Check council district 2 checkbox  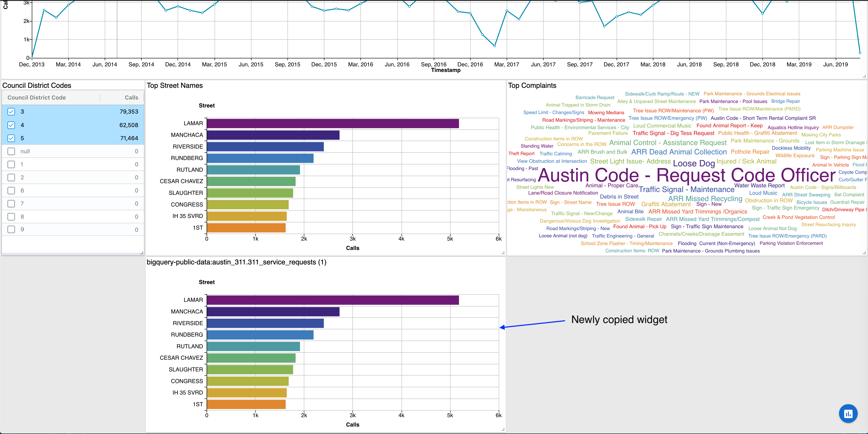coord(11,178)
